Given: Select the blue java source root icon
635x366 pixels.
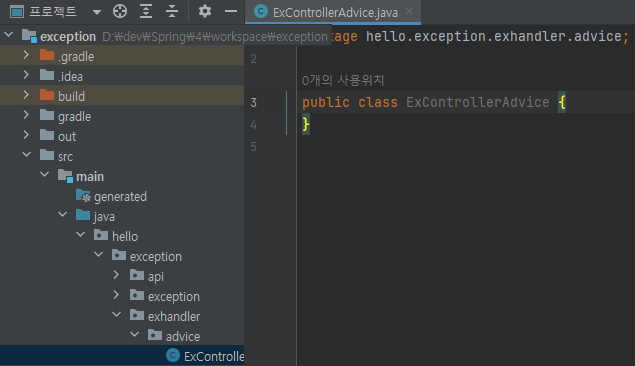Looking at the screenshot, I should coord(83,215).
